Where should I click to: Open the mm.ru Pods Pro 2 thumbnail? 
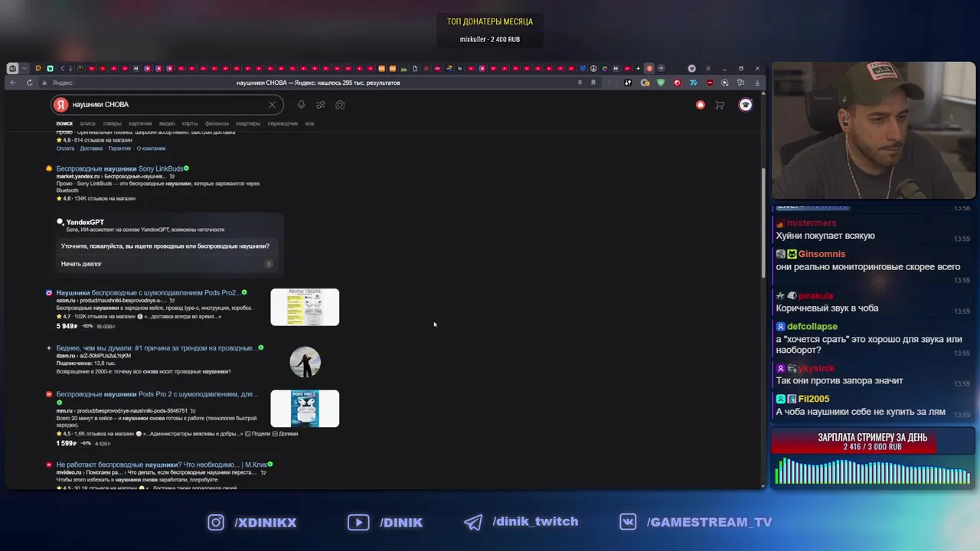click(x=305, y=409)
